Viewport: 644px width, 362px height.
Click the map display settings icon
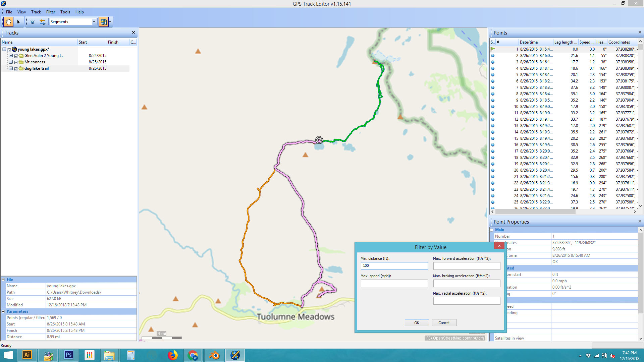[x=104, y=21]
